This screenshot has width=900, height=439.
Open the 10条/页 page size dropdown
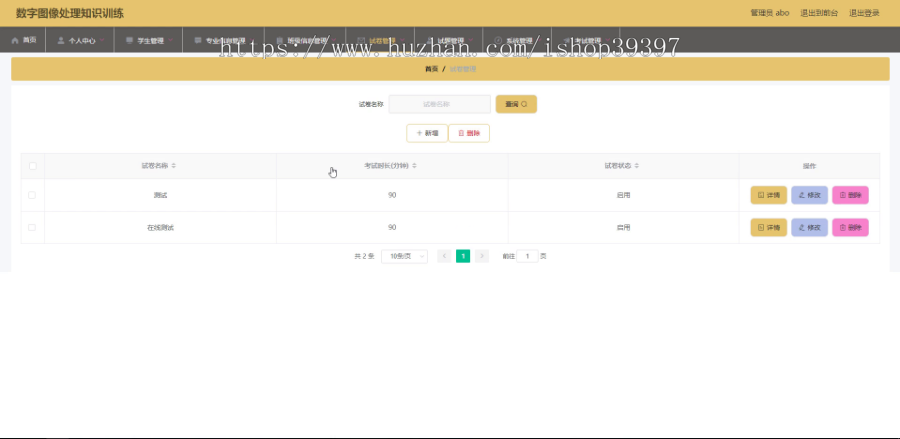click(404, 256)
